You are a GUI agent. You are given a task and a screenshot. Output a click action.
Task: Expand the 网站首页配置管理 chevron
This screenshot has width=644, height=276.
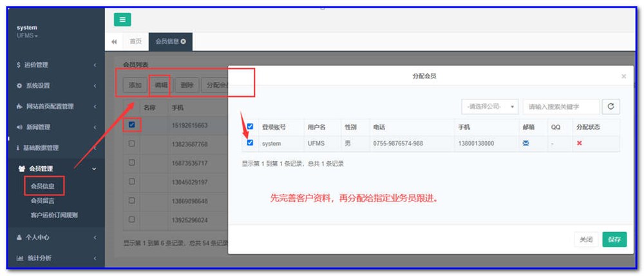(x=95, y=106)
